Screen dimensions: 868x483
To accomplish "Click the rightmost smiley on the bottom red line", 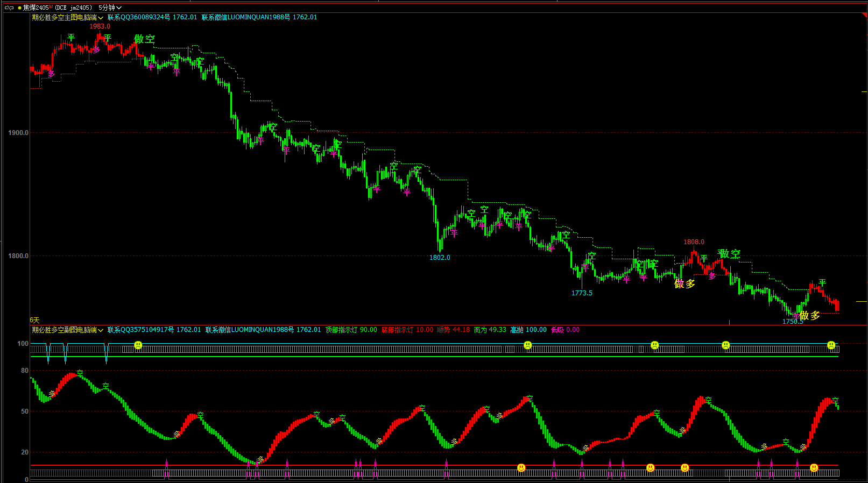I will 814,468.
